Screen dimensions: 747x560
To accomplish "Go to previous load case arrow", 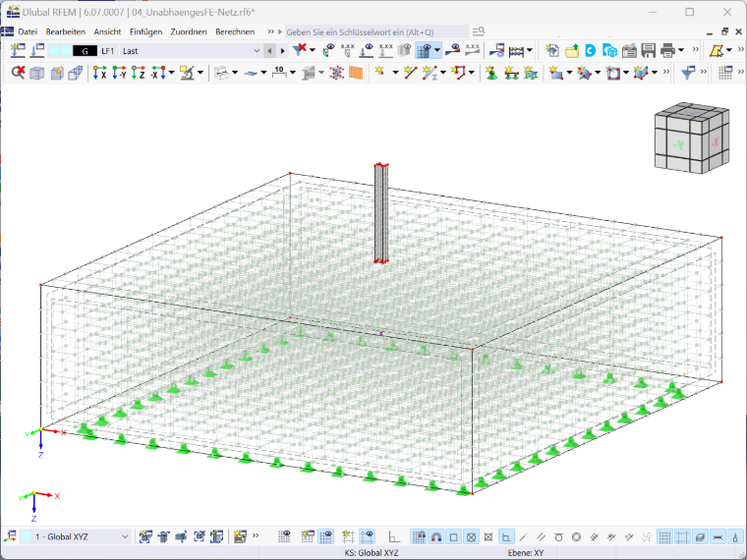I will 269,51.
